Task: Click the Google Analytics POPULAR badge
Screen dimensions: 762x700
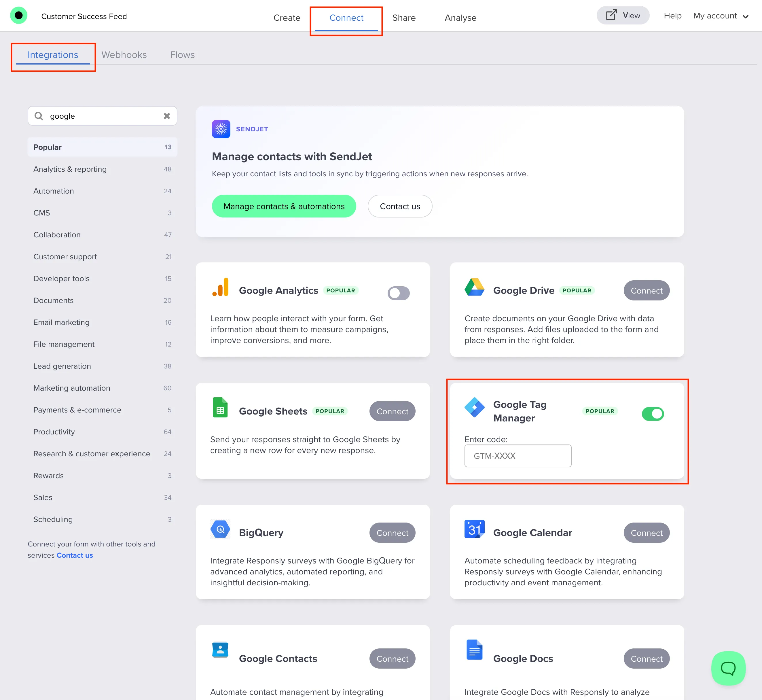Action: (340, 291)
